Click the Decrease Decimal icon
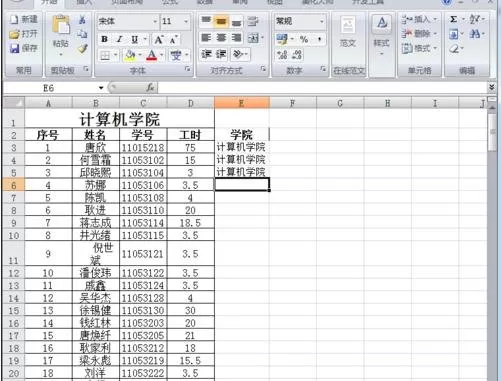Image resolution: width=501 pixels, height=381 pixels. coord(297,55)
